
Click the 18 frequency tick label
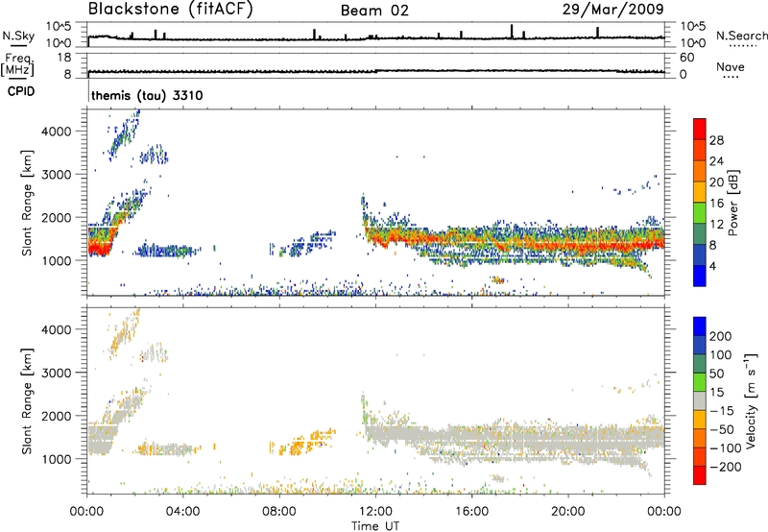tap(64, 57)
